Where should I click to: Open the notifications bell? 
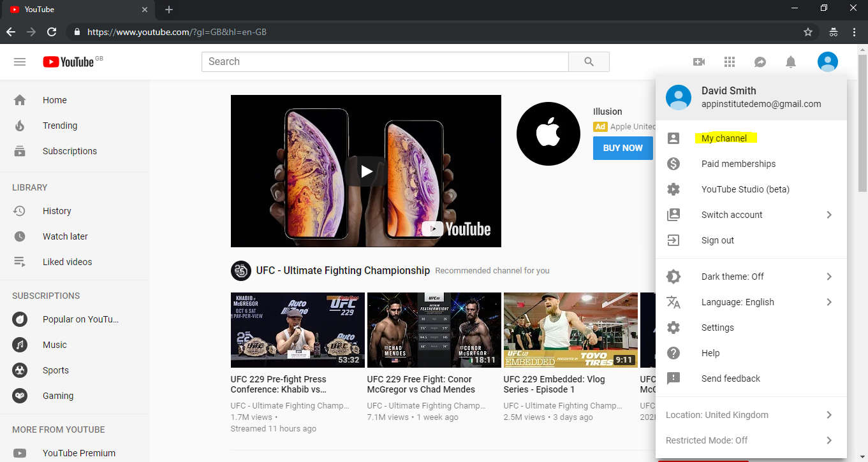coord(791,62)
